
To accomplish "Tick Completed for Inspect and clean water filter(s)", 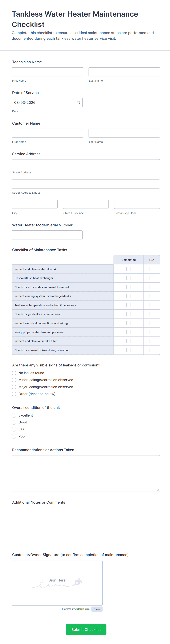I will point(128,269).
